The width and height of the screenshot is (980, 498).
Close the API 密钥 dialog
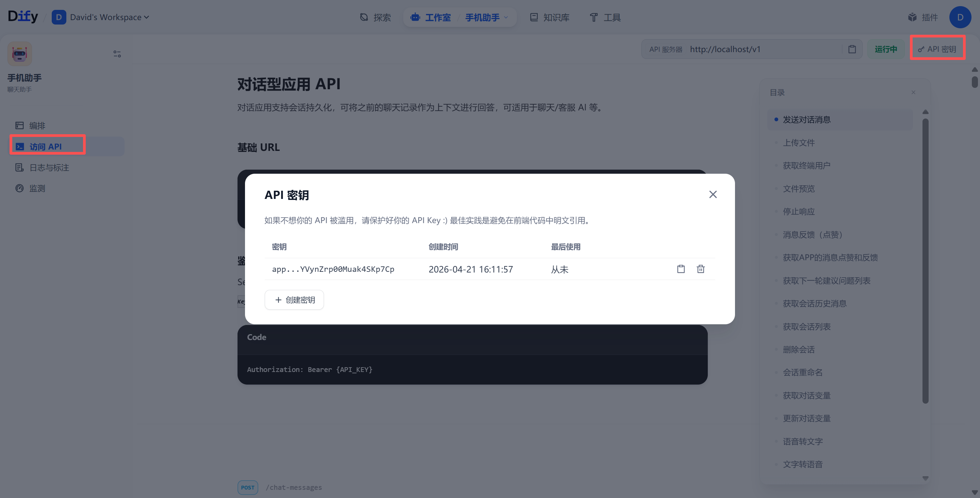[x=713, y=194]
